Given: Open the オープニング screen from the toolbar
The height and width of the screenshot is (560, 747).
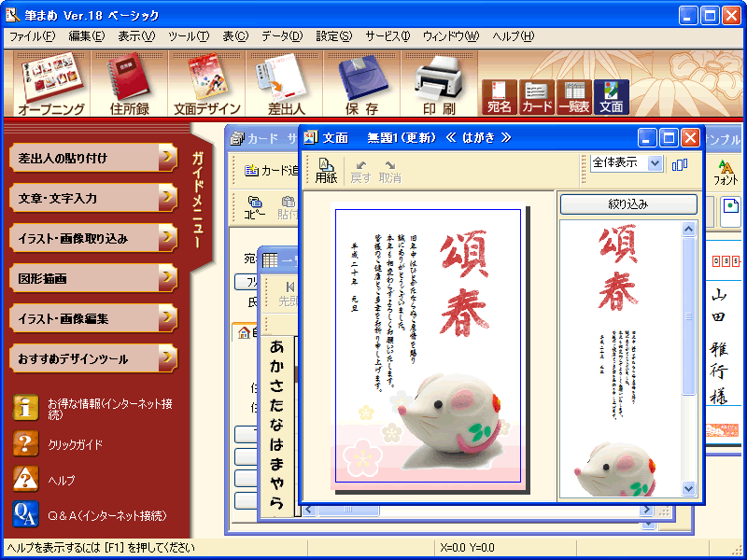Looking at the screenshot, I should (51, 84).
